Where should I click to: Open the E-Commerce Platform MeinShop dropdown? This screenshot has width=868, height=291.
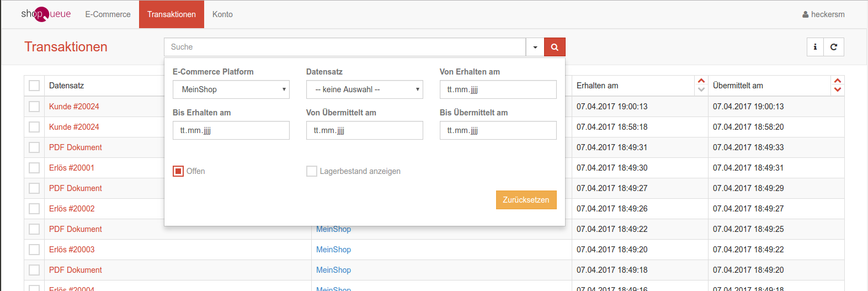click(x=231, y=89)
